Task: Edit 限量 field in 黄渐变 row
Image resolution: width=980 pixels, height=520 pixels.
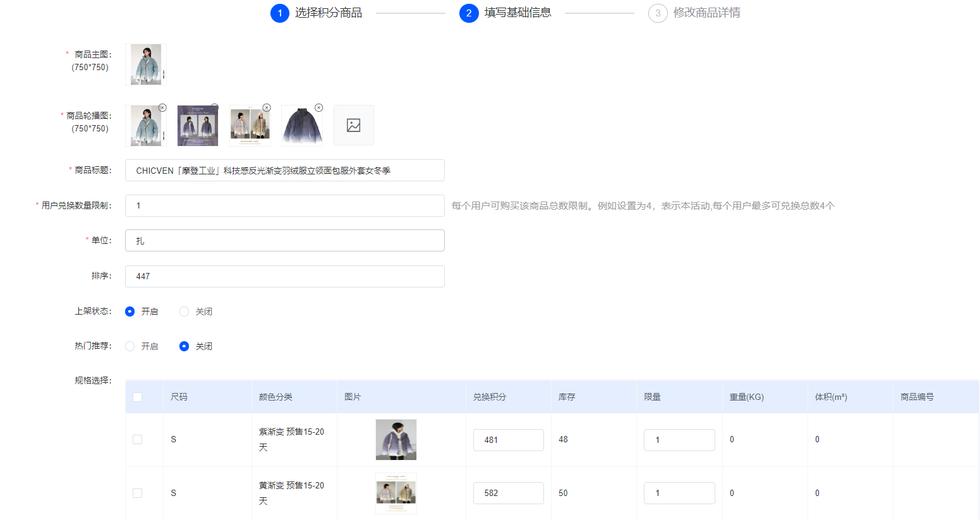Action: point(679,493)
